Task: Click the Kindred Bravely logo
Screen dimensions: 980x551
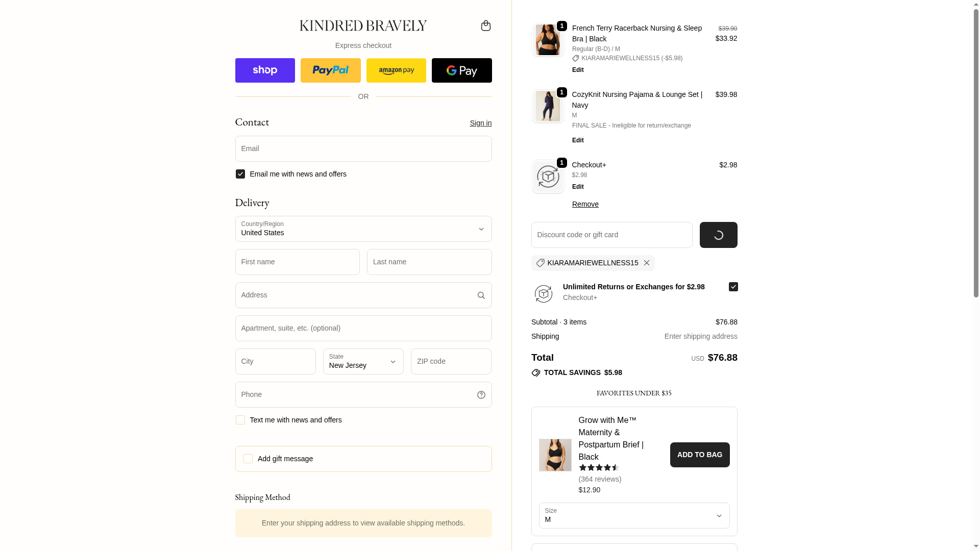Action: tap(363, 26)
